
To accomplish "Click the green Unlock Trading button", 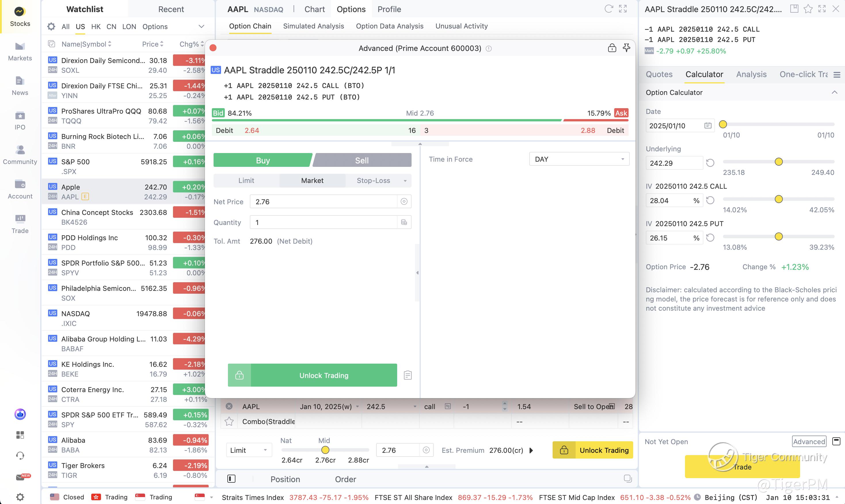I will click(312, 375).
